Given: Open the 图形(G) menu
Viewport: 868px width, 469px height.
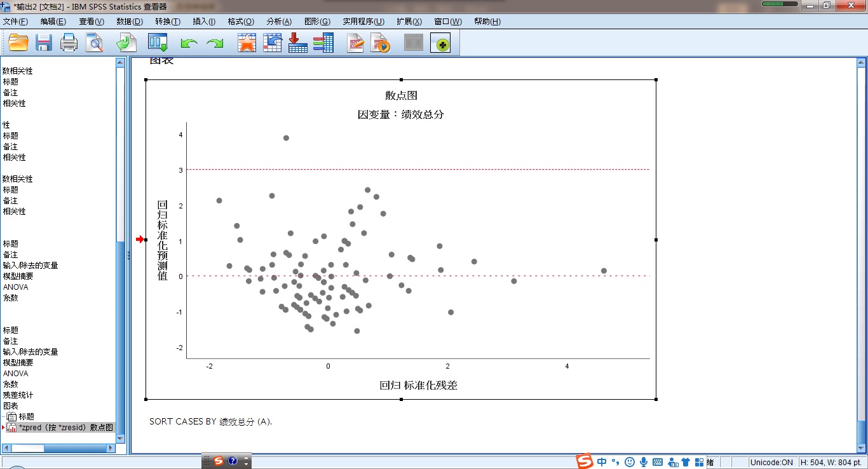Looking at the screenshot, I should 317,21.
